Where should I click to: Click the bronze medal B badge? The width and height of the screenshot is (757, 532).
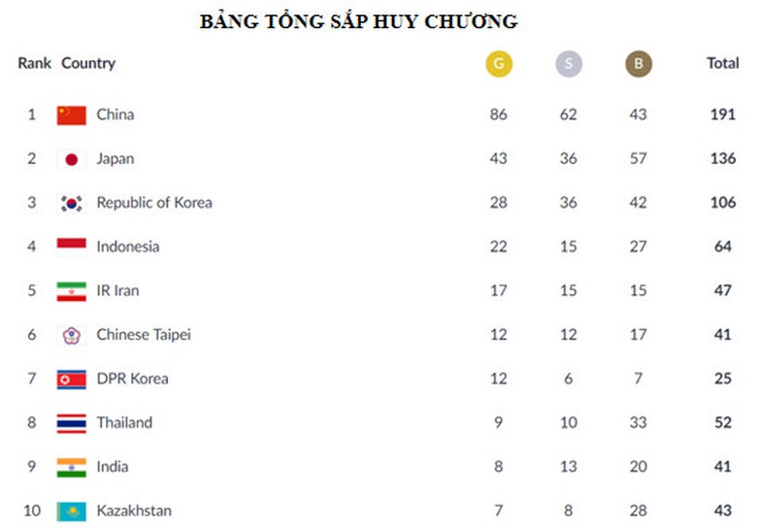(x=639, y=64)
